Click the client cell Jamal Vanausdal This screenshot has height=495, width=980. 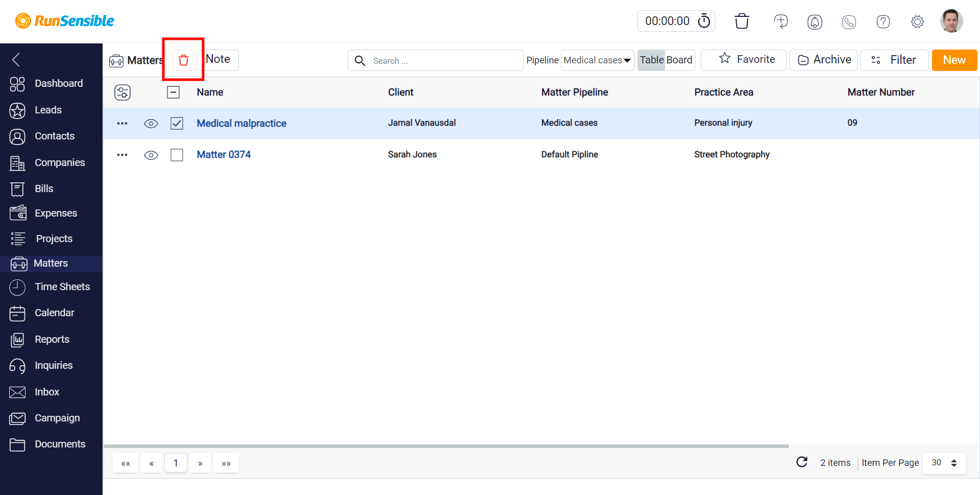(x=422, y=123)
